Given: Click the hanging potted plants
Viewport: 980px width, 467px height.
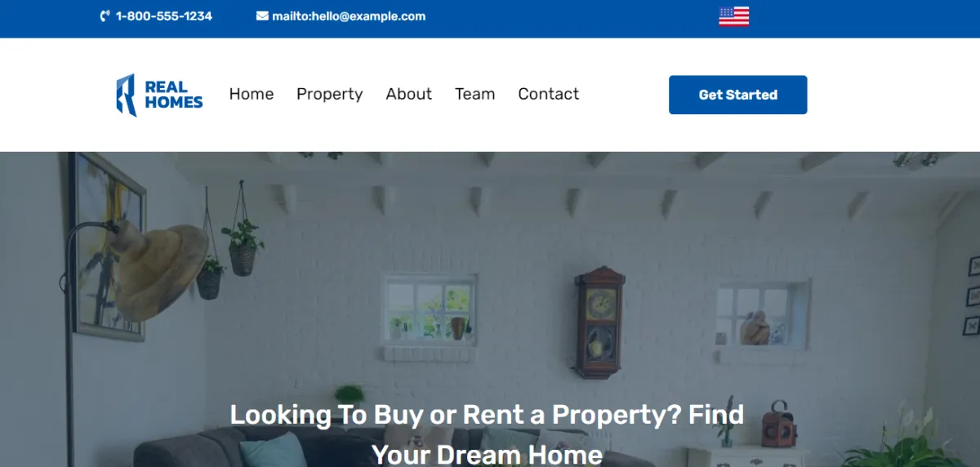Looking at the screenshot, I should point(229,243).
